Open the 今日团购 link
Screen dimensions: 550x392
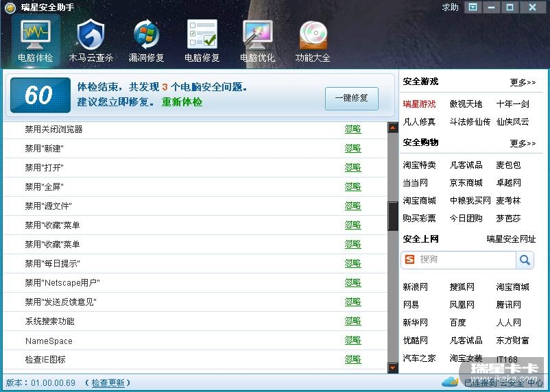click(466, 219)
